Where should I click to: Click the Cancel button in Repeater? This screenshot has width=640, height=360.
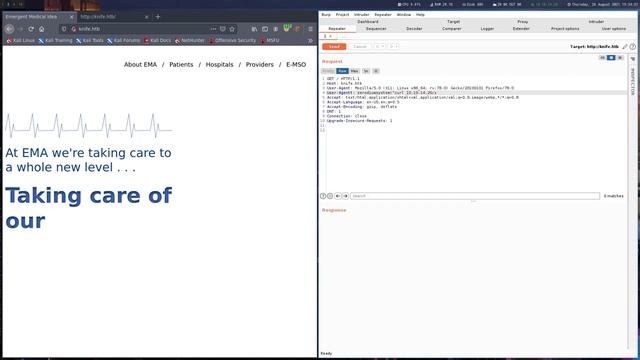(360, 47)
